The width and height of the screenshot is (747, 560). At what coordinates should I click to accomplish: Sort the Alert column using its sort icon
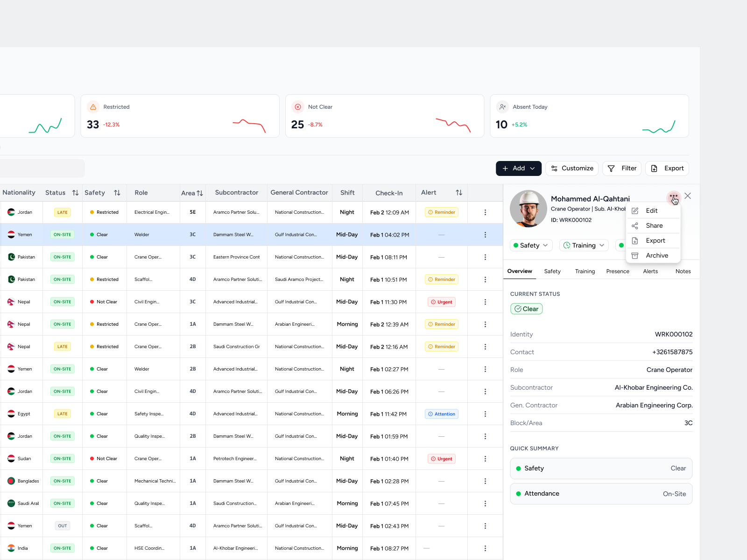459,192
